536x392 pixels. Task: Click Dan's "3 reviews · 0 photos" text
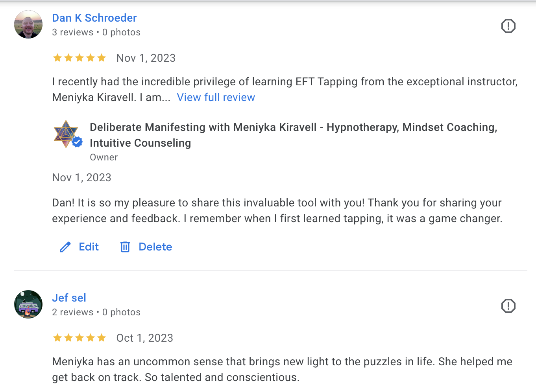click(x=96, y=32)
